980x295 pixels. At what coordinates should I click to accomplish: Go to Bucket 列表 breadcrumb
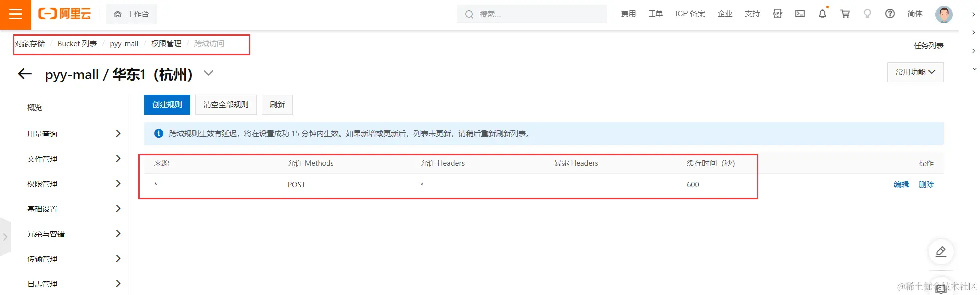(77, 44)
